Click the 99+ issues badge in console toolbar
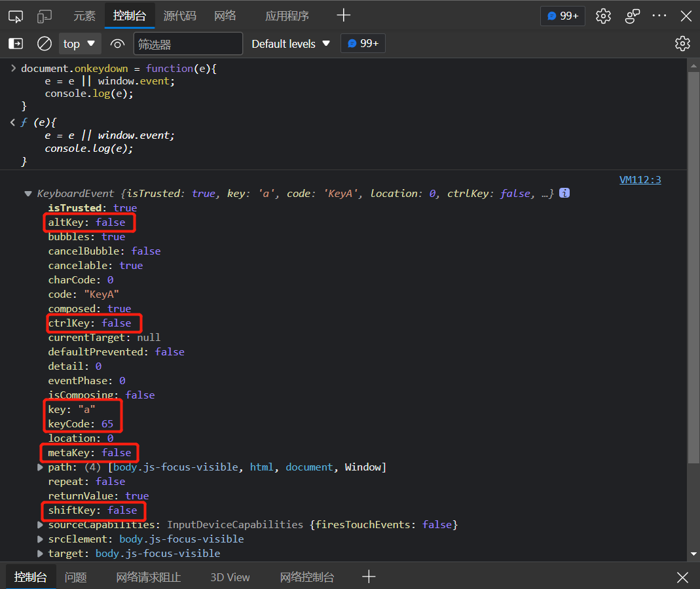Screen dimensions: 700x589 click(363, 44)
